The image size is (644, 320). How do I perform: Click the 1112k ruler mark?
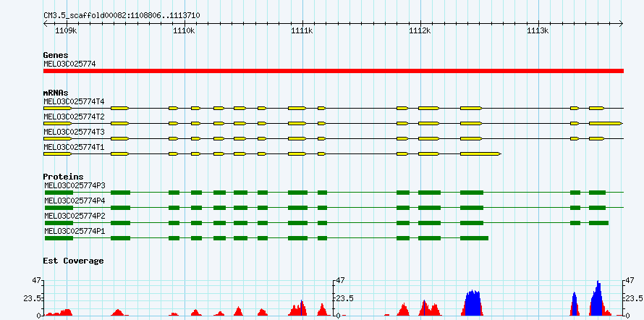pyautogui.click(x=420, y=31)
